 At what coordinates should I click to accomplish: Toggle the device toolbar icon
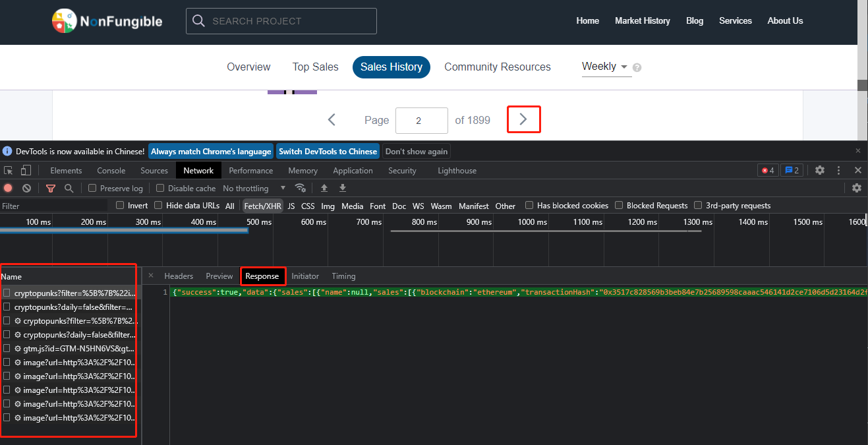26,170
